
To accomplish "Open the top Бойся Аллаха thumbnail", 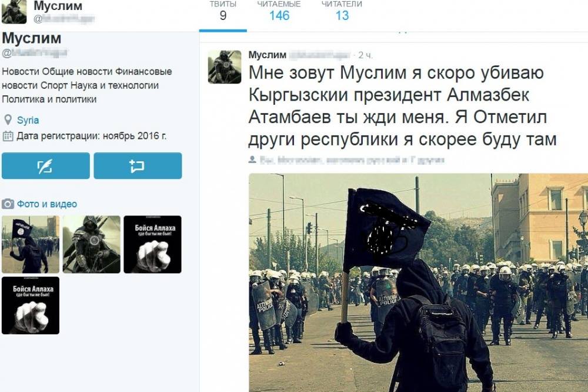I will tap(153, 244).
